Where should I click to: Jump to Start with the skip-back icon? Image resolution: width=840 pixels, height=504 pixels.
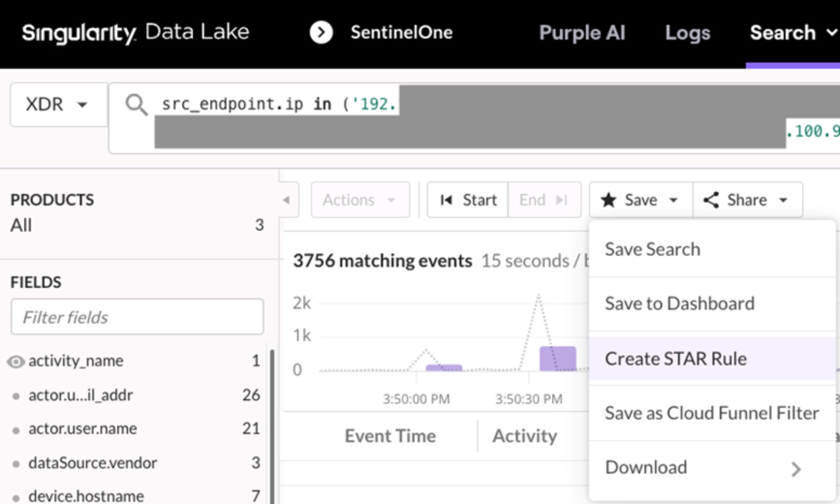[446, 200]
